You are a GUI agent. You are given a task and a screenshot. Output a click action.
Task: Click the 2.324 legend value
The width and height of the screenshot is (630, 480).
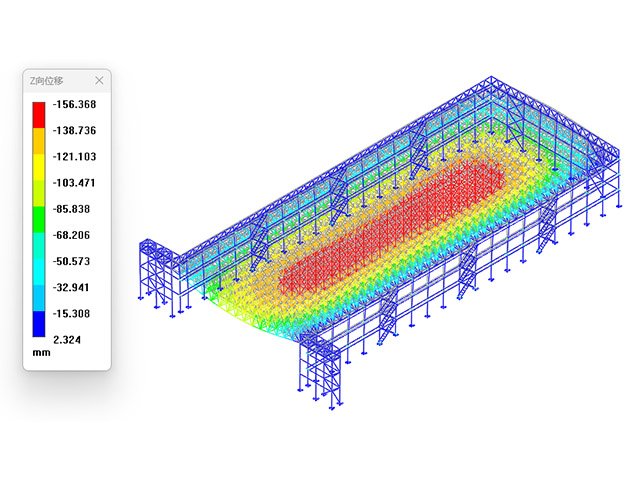(66, 339)
